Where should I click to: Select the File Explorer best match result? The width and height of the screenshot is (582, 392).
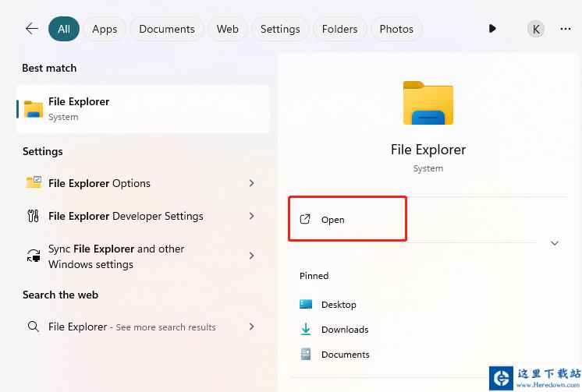143,109
